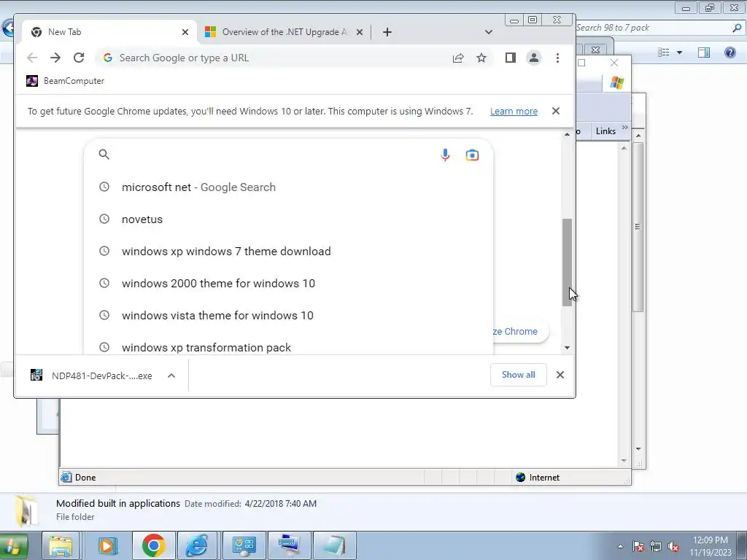The height and width of the screenshot is (560, 747).
Task: Click the Chrome page scroll-down arrow
Action: [x=567, y=348]
